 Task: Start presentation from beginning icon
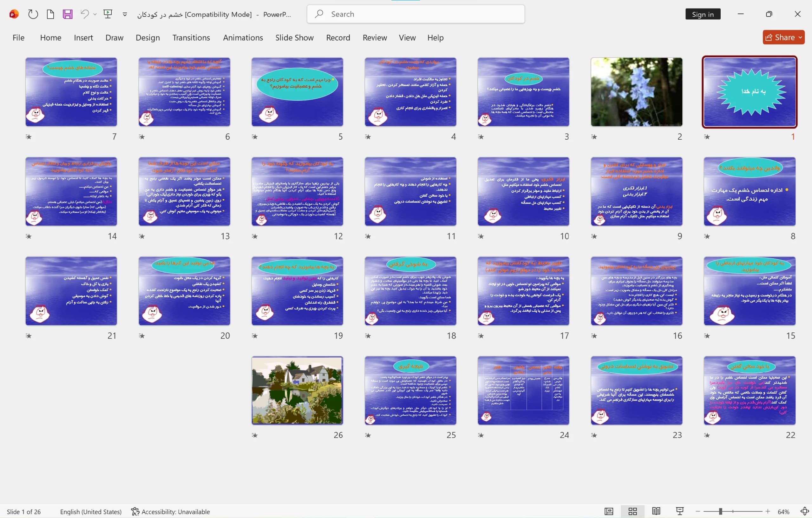tap(108, 14)
